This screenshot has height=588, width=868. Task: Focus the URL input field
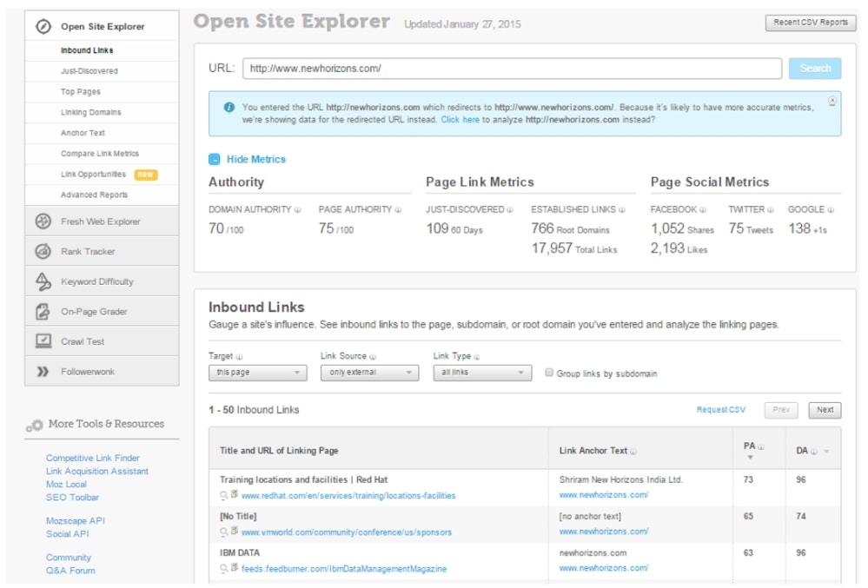coord(512,69)
